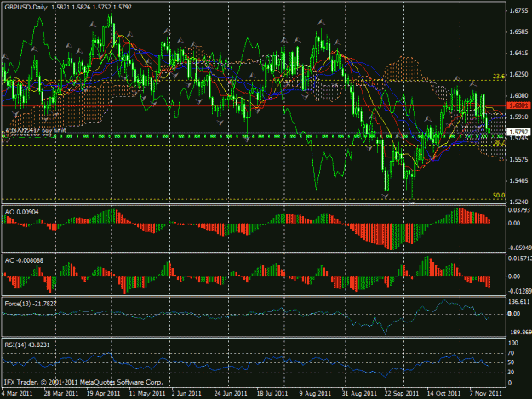This screenshot has width=532, height=399.
Task: Click the 4 Mar 2011 date label
Action: pyautogui.click(x=17, y=394)
